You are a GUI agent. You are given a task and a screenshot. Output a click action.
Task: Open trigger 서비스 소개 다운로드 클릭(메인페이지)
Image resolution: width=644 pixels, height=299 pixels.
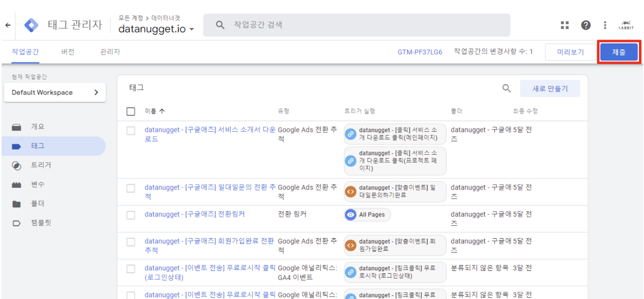pyautogui.click(x=395, y=134)
